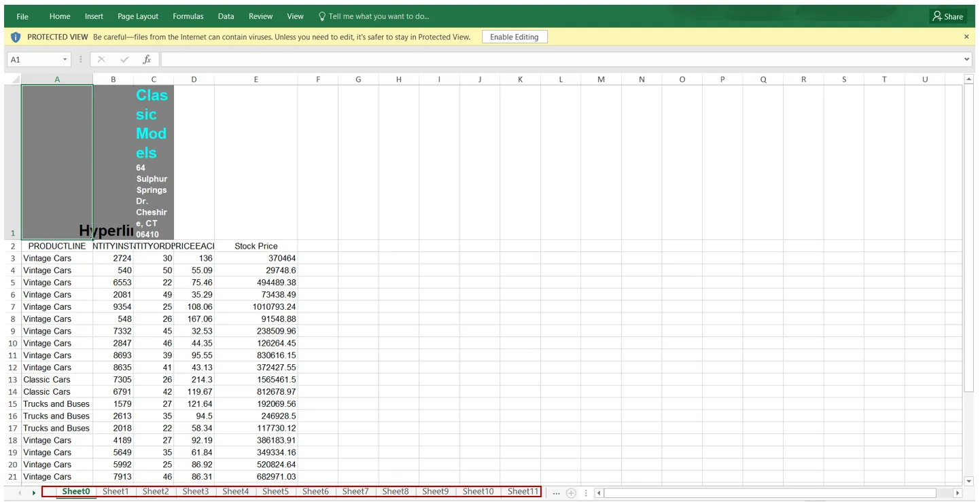This screenshot has height=502, width=980.
Task: Select column M header
Action: [601, 79]
